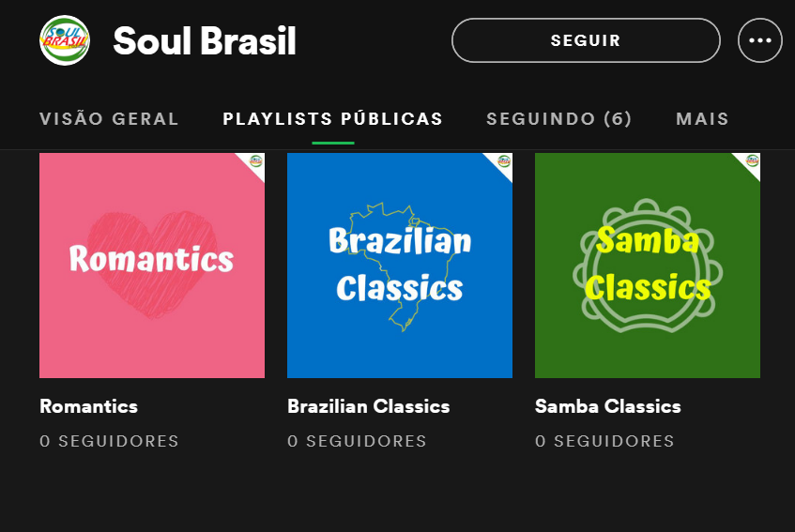Switch to the VISÃO GERAL tab

(x=109, y=119)
